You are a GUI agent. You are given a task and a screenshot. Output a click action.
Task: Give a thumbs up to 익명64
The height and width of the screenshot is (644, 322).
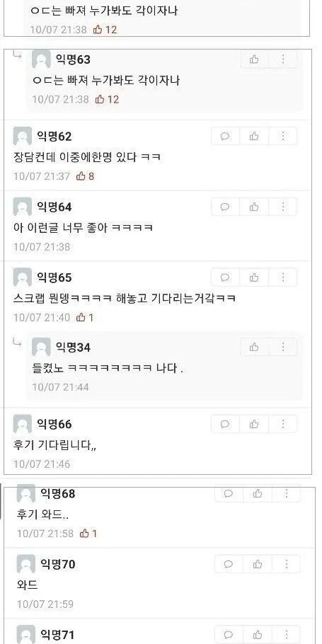pos(254,207)
